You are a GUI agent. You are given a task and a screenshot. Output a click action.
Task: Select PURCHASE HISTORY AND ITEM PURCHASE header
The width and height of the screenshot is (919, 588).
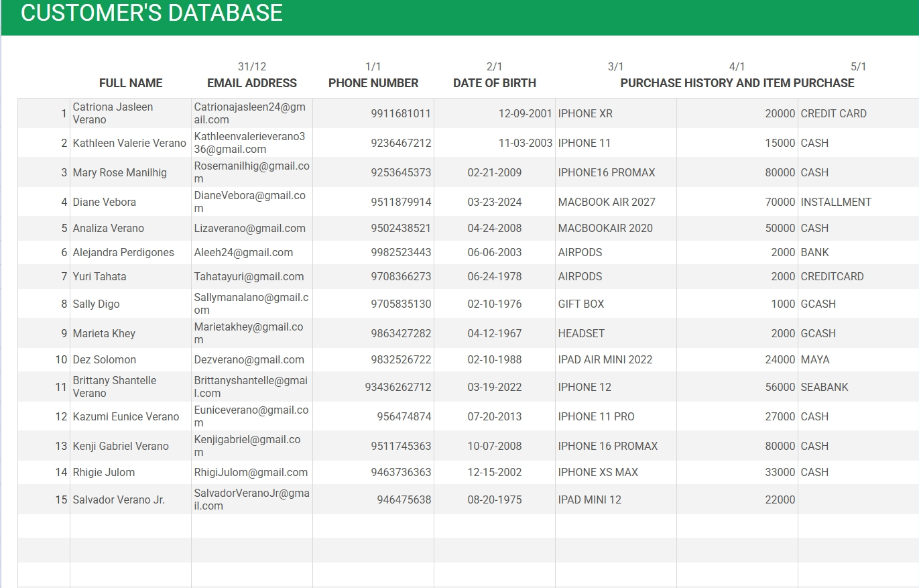pos(737,83)
